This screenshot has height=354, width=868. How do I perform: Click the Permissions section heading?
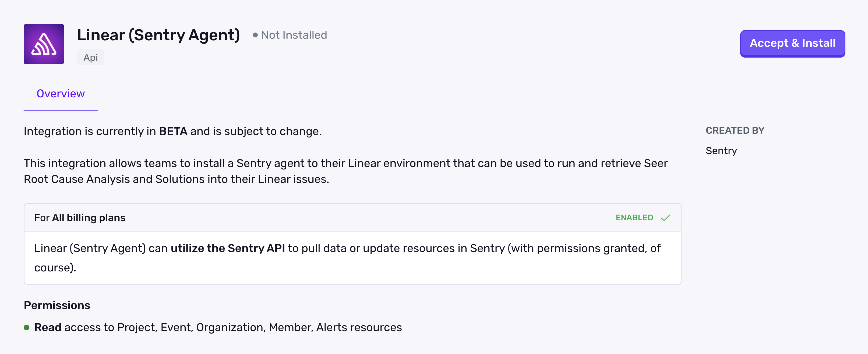(57, 305)
